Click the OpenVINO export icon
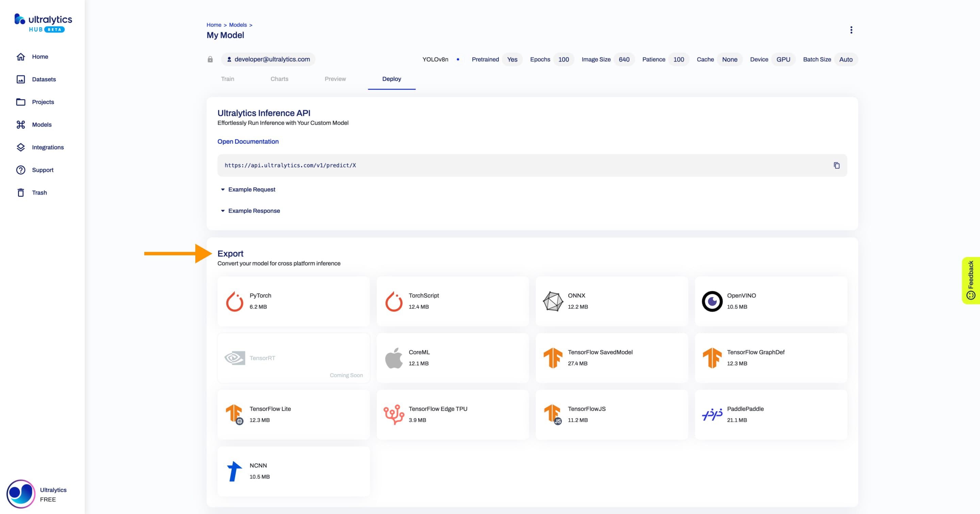The image size is (980, 514). (x=711, y=301)
